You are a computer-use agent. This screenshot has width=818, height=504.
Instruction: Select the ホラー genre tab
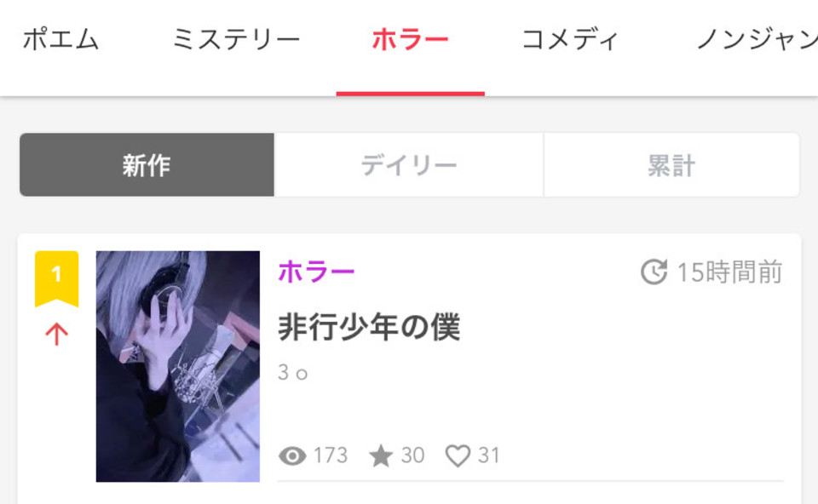[410, 40]
